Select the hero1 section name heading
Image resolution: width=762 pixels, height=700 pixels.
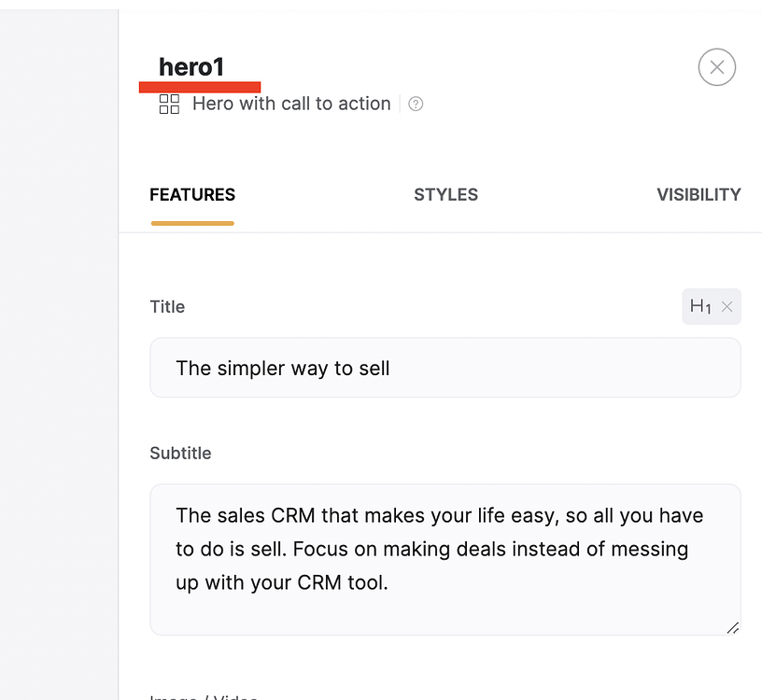(191, 67)
